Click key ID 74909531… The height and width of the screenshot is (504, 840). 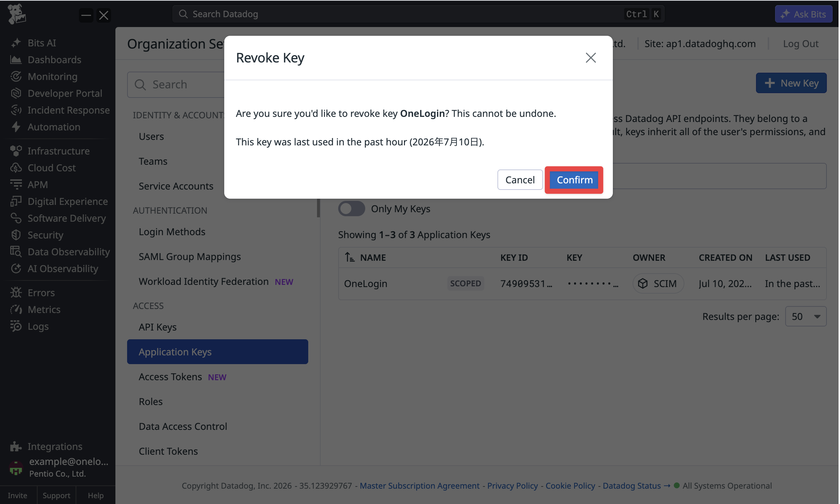[x=526, y=283]
